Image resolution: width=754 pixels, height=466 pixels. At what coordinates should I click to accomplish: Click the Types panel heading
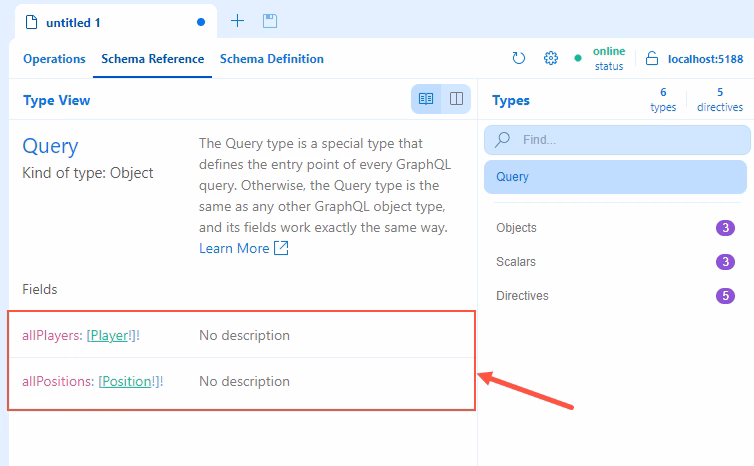tap(511, 100)
